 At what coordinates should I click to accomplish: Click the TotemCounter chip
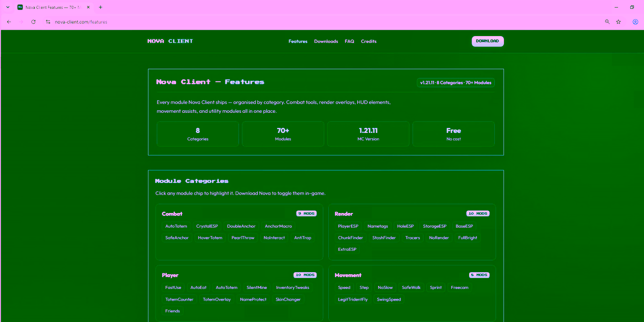pyautogui.click(x=179, y=299)
